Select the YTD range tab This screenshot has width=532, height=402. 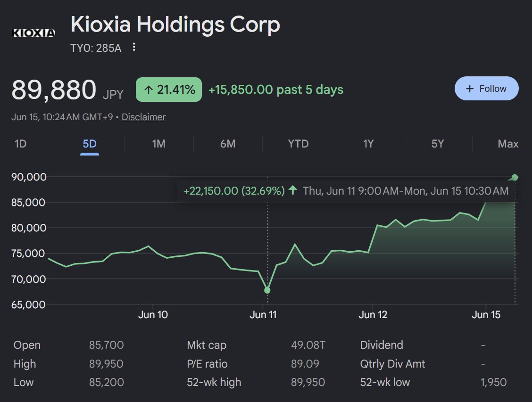click(x=298, y=144)
